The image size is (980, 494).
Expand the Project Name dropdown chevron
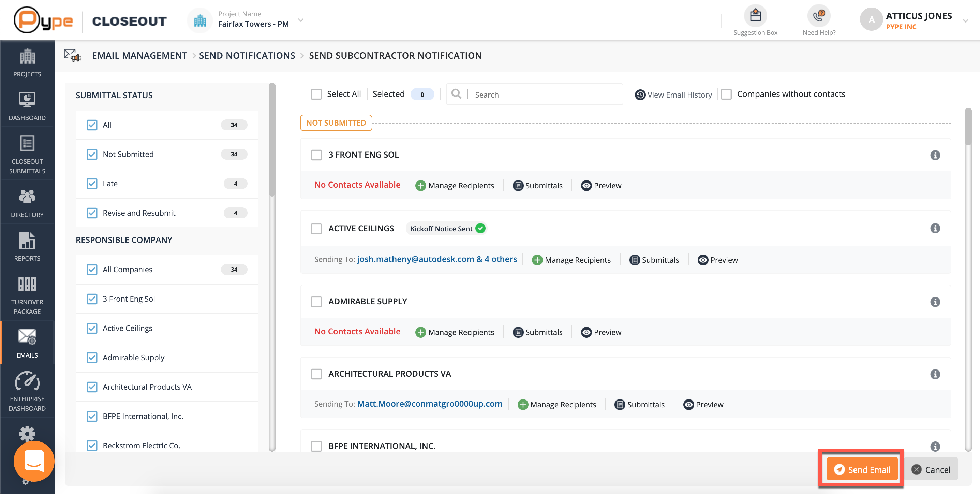pos(300,20)
